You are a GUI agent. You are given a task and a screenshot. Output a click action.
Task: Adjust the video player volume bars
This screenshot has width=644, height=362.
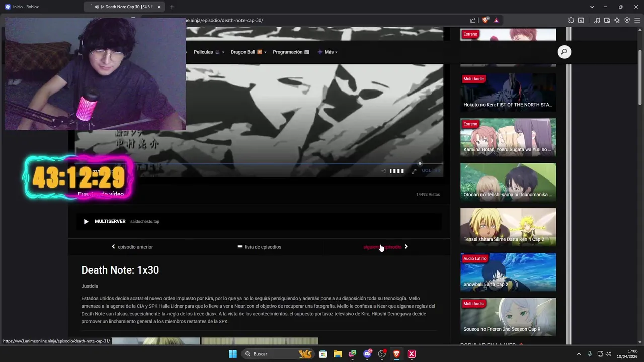tap(396, 171)
